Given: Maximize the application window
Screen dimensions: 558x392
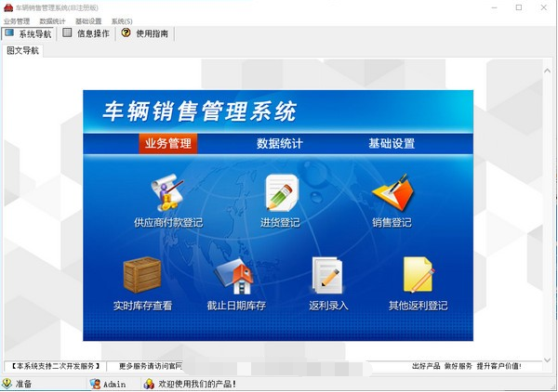Looking at the screenshot, I should [519, 7].
